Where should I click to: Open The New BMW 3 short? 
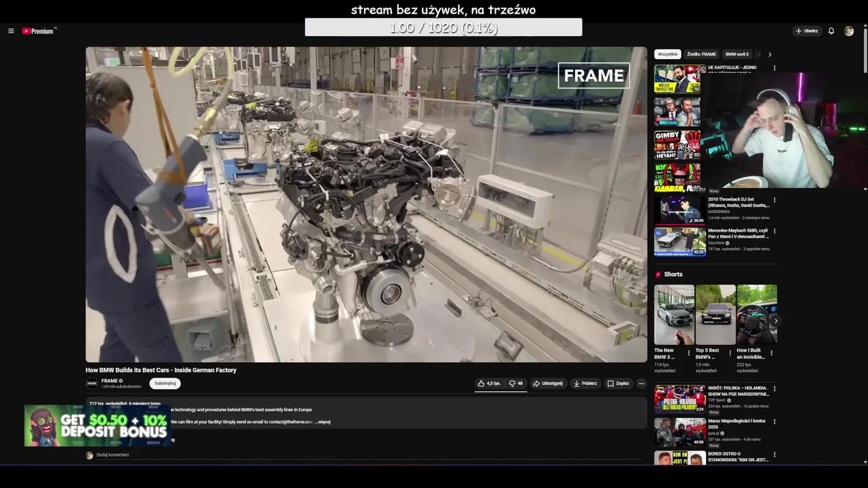[x=674, y=314]
